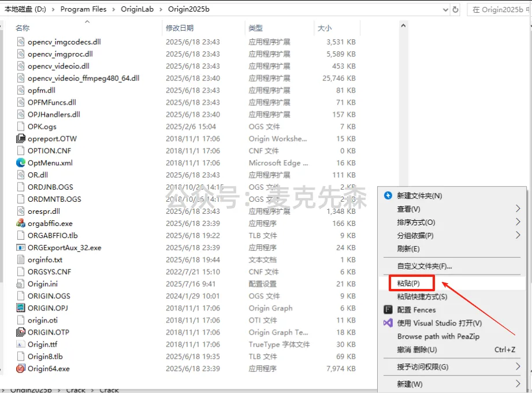Screen dimensions: 532x393
Task: Click the Visual Studio icon in context menu
Action: pos(388,322)
